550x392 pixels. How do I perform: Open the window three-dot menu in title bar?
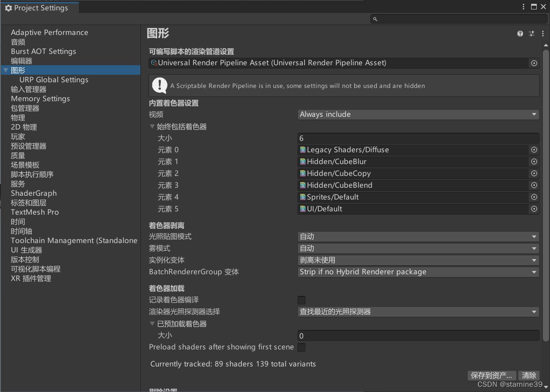point(524,7)
